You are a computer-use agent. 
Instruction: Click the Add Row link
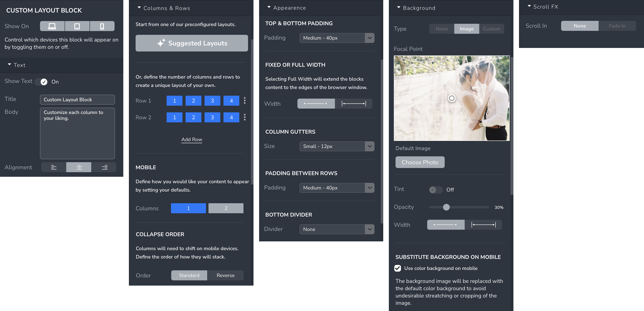pyautogui.click(x=192, y=139)
